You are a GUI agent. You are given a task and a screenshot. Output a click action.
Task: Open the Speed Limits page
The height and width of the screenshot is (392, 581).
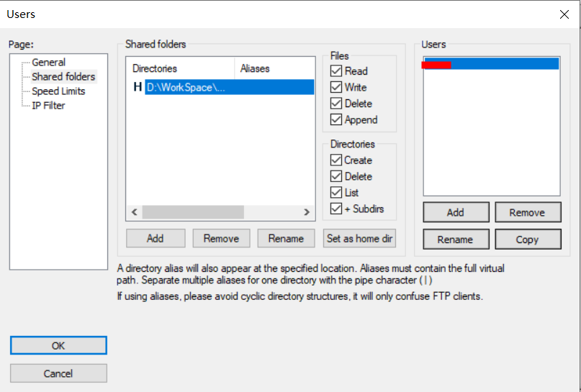(x=58, y=91)
